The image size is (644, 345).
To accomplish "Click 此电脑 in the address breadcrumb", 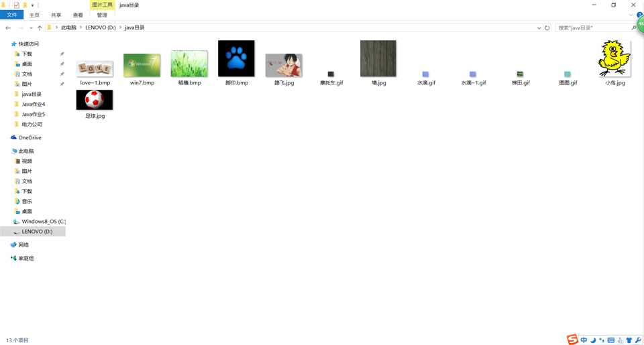I will (68, 27).
